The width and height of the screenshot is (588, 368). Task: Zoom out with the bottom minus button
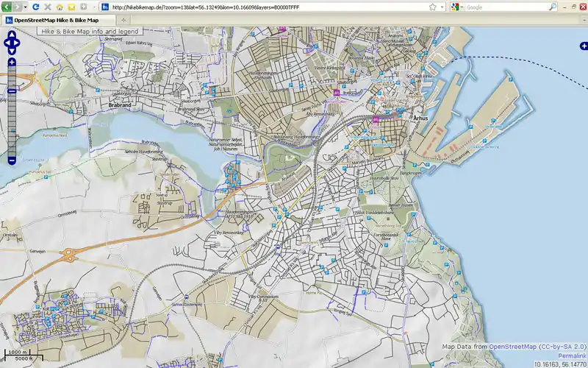(12, 160)
